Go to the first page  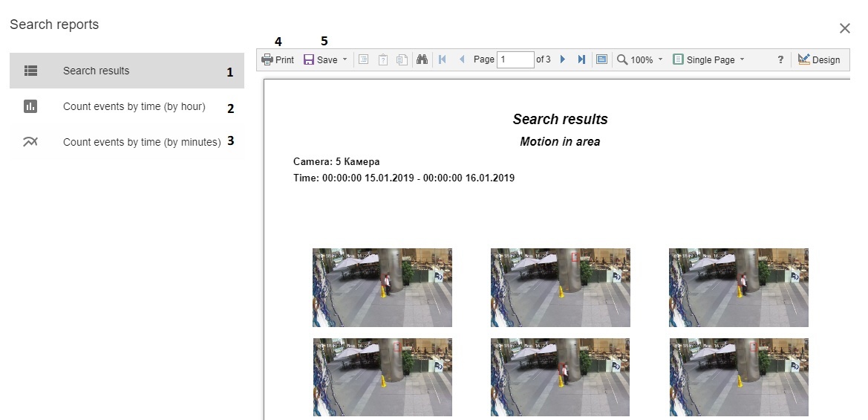(x=443, y=59)
